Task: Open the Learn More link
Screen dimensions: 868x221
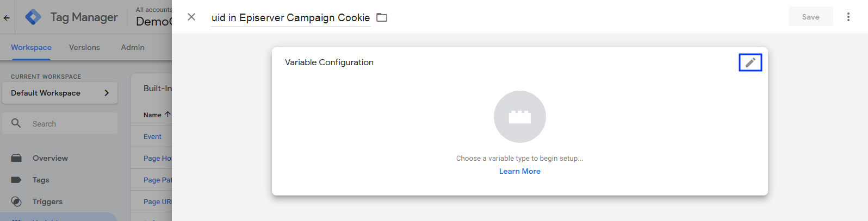Action: 519,171
